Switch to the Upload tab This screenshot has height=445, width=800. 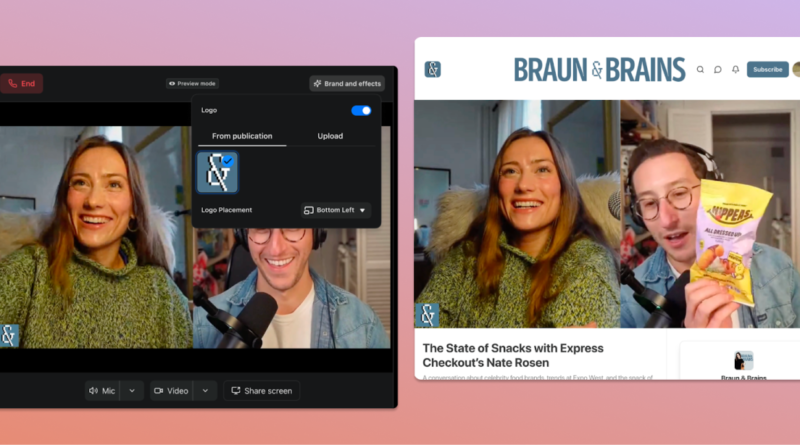[x=330, y=136]
